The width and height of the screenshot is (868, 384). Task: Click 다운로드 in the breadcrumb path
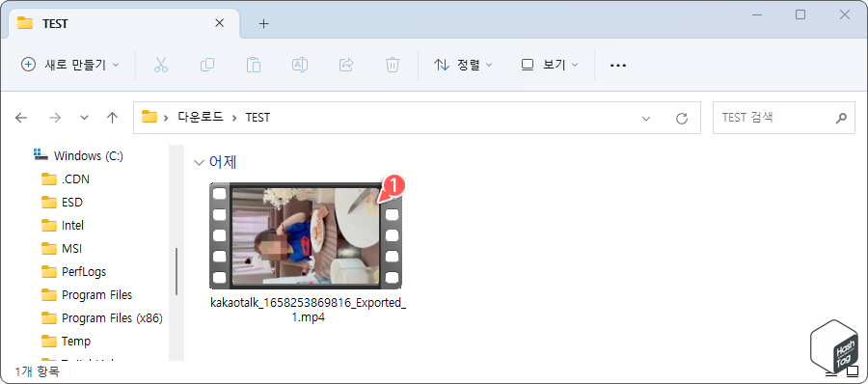tap(201, 118)
